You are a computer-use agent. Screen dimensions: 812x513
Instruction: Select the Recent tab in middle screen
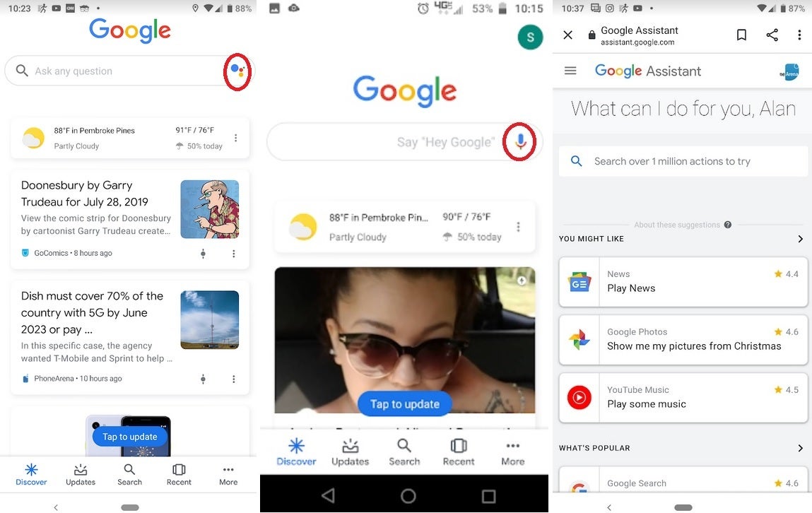coord(459,452)
